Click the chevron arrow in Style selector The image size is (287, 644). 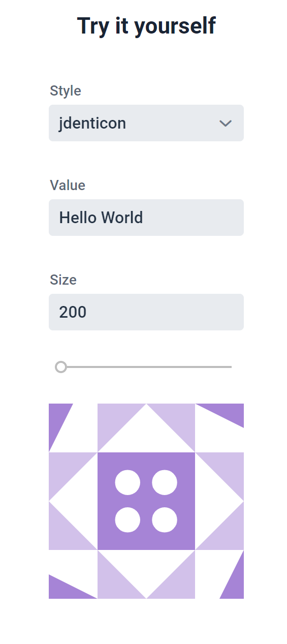[226, 123]
